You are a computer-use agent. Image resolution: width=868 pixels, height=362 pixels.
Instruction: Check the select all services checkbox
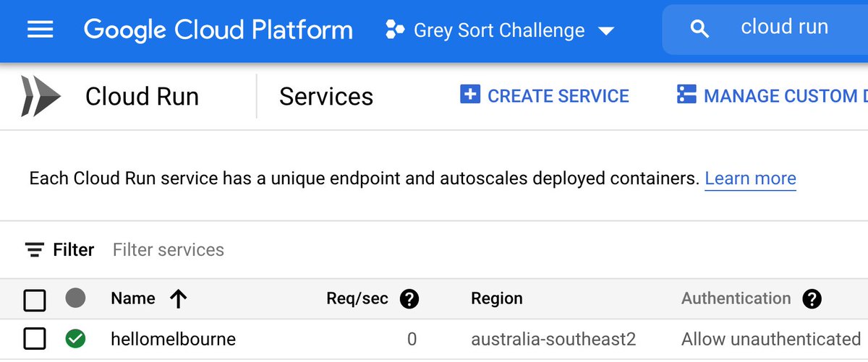pos(35,300)
